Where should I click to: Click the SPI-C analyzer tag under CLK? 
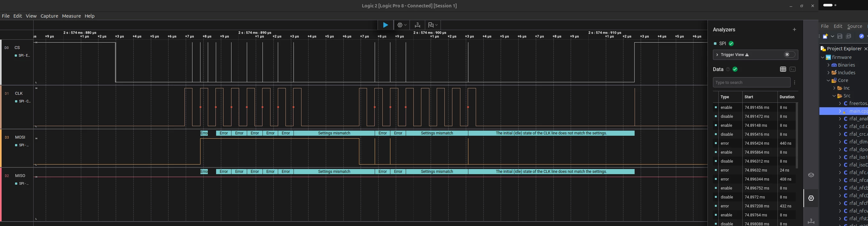22,101
